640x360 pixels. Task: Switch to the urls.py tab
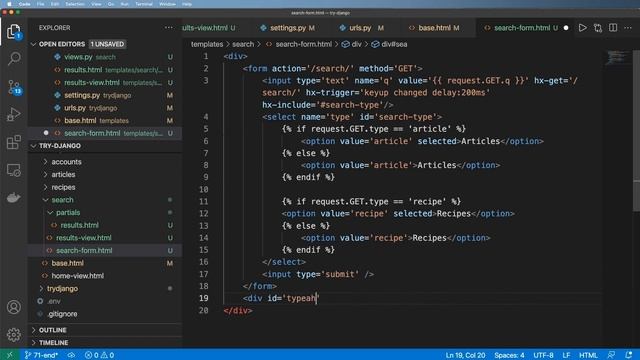(x=360, y=28)
